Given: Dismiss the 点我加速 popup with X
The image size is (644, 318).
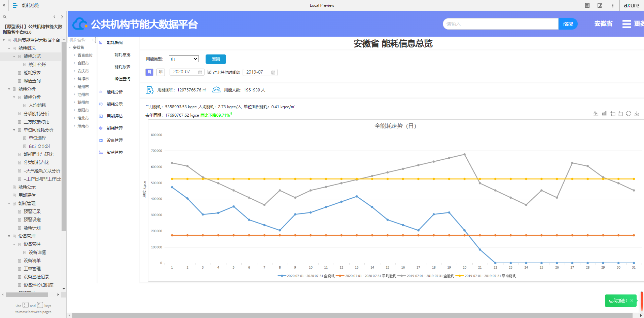Looking at the screenshot, I should coord(632,301).
